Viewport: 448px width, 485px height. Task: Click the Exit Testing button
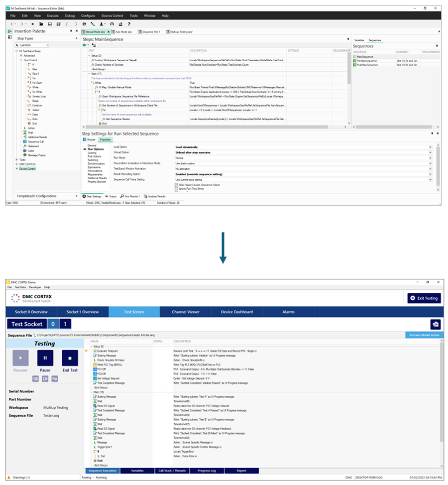pos(424,298)
